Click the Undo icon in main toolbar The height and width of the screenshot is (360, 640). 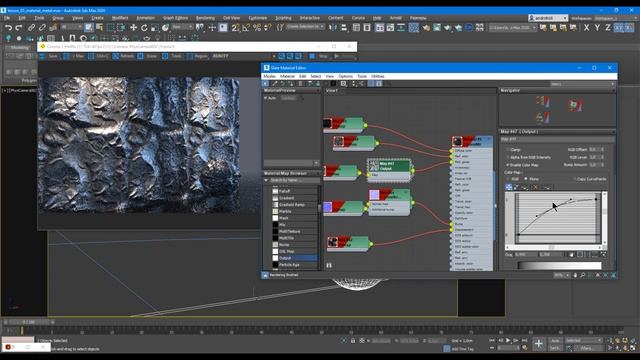8,28
